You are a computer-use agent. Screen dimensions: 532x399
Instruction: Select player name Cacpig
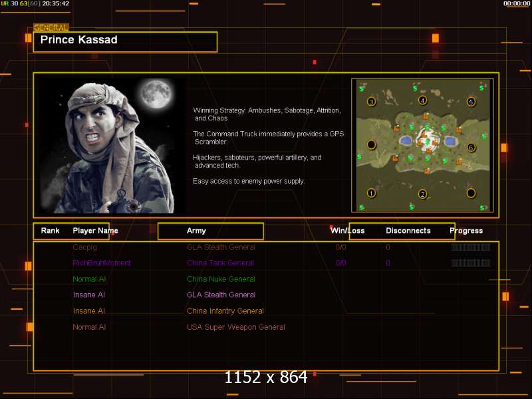[85, 247]
